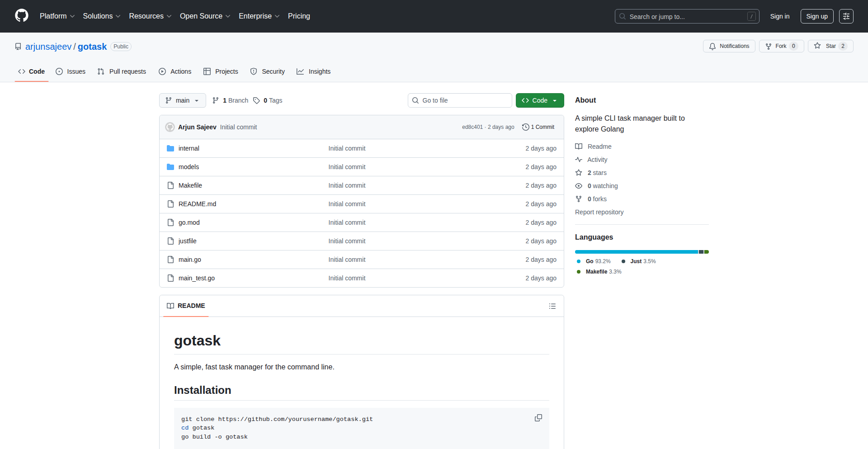Switch to the Issues tab
The width and height of the screenshot is (868, 449).
pos(71,71)
